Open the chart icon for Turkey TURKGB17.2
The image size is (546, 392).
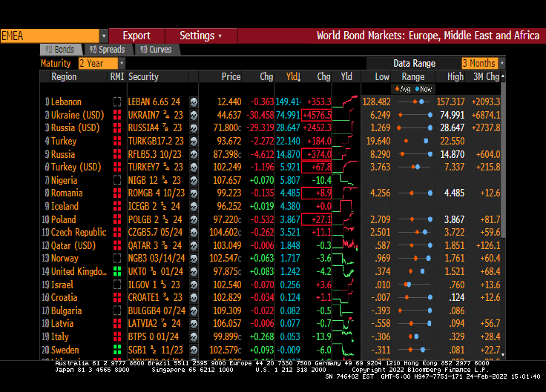click(x=194, y=141)
